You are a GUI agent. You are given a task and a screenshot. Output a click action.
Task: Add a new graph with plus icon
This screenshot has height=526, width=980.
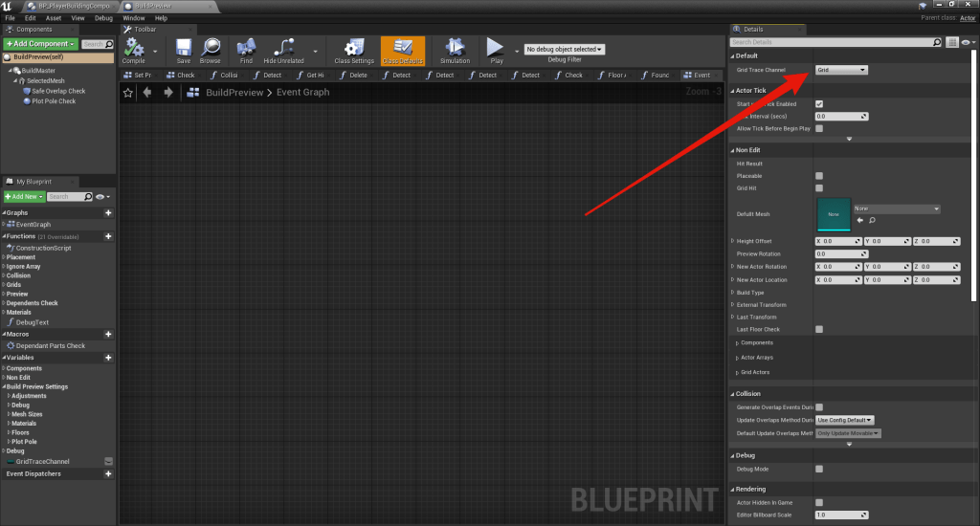pos(108,213)
